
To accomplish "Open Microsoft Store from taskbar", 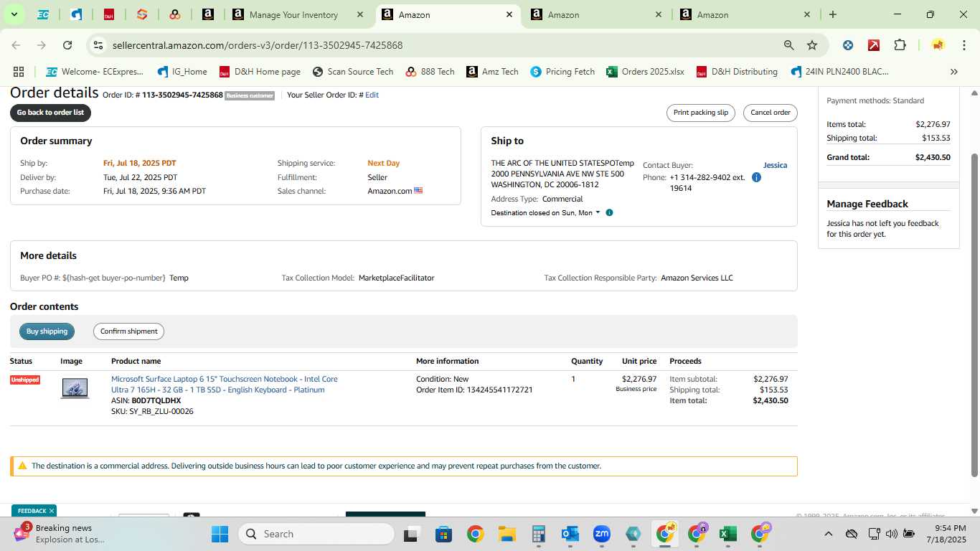I will coord(443,534).
